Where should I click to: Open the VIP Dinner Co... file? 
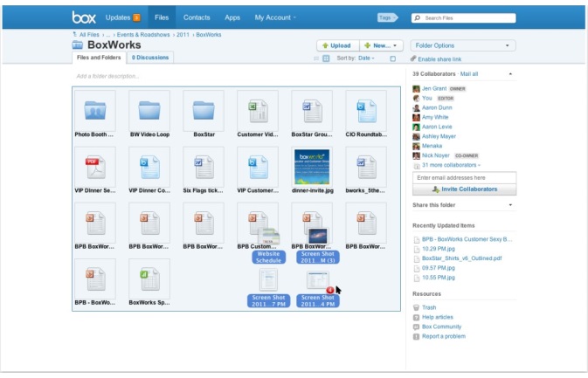point(149,167)
